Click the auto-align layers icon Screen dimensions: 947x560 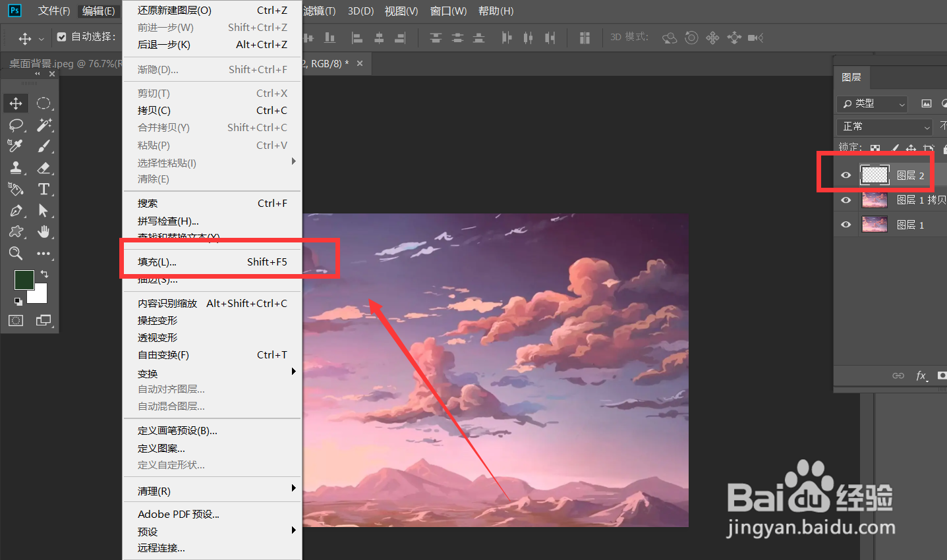585,38
